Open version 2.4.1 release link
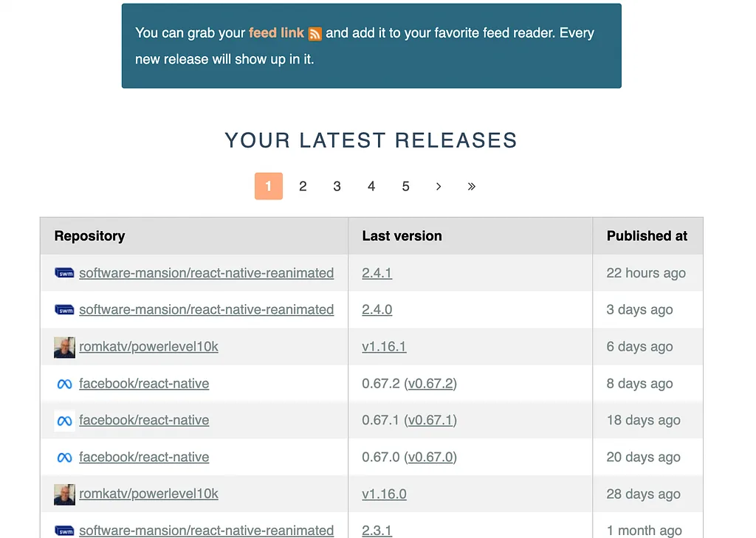756x538 pixels. pyautogui.click(x=377, y=273)
